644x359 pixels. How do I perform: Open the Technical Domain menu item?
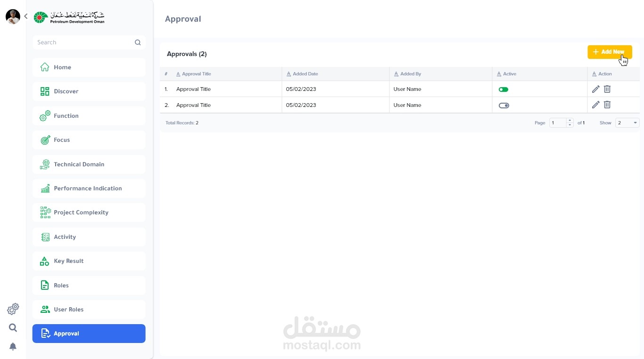click(89, 164)
